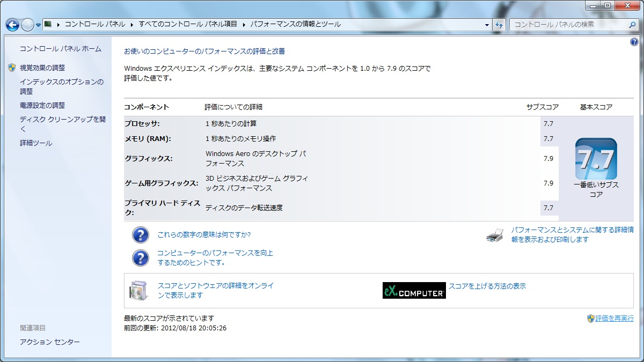Click the 7.7 base score badge

pos(596,159)
